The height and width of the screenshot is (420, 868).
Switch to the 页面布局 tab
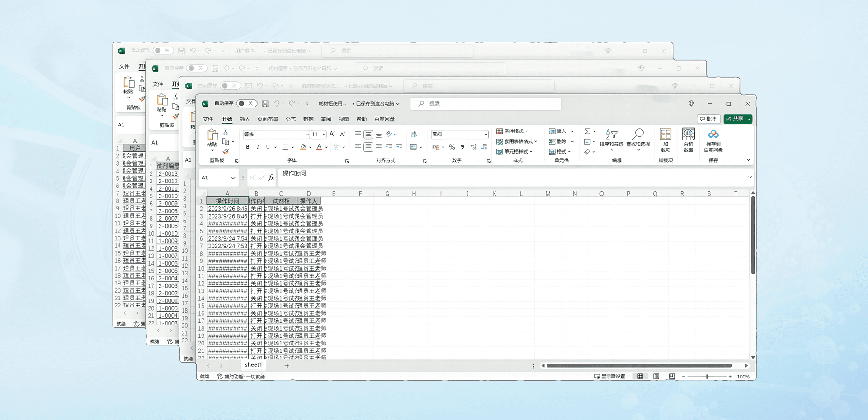pyautogui.click(x=268, y=119)
